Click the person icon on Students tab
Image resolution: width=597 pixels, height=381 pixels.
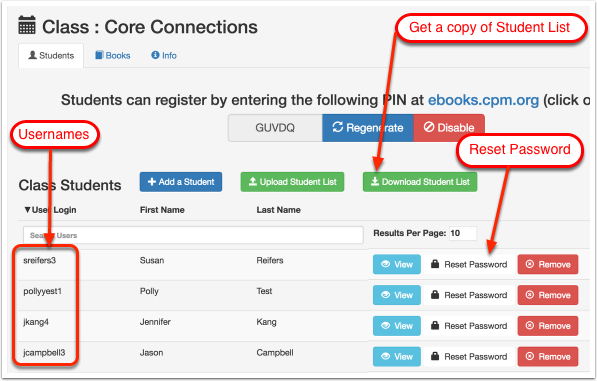tap(33, 55)
